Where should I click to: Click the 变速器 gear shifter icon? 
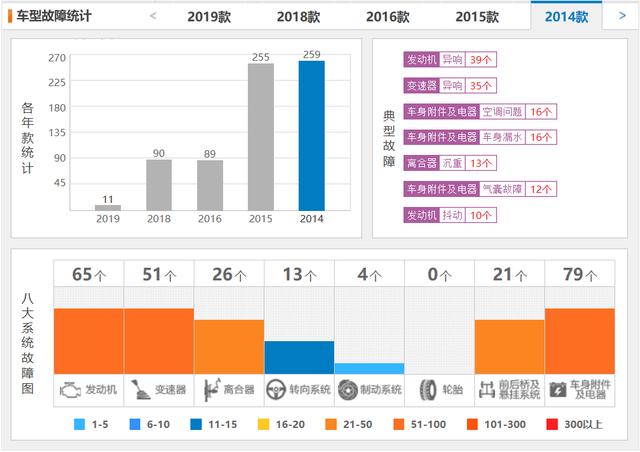tap(140, 390)
